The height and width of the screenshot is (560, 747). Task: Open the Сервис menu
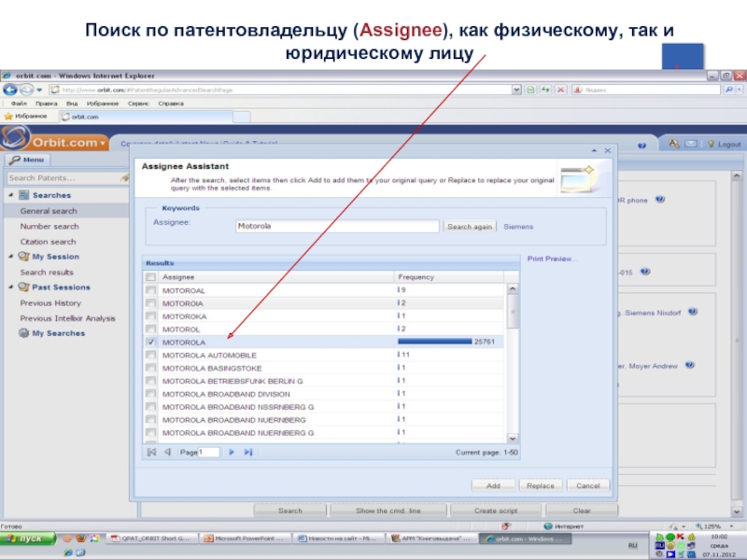[139, 103]
